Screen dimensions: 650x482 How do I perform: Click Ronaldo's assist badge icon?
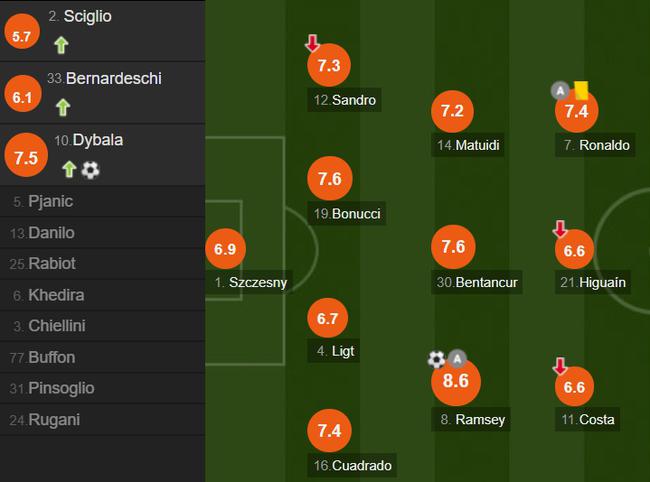tap(560, 90)
